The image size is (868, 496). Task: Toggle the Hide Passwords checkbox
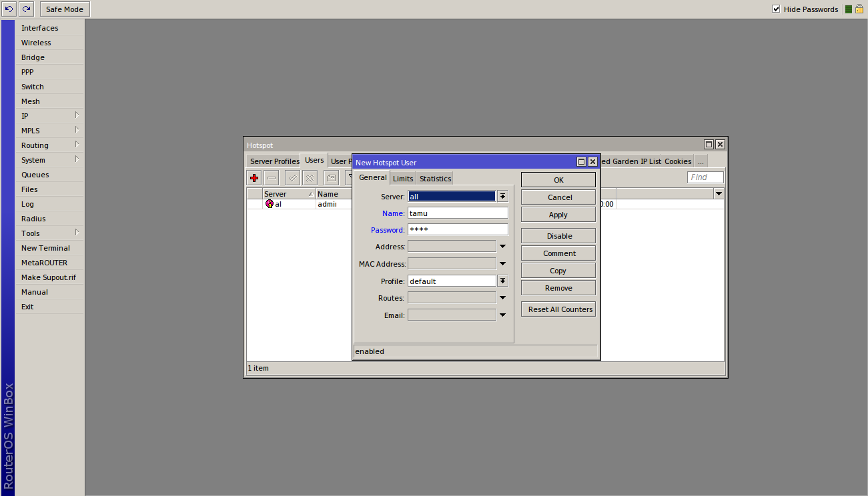776,9
